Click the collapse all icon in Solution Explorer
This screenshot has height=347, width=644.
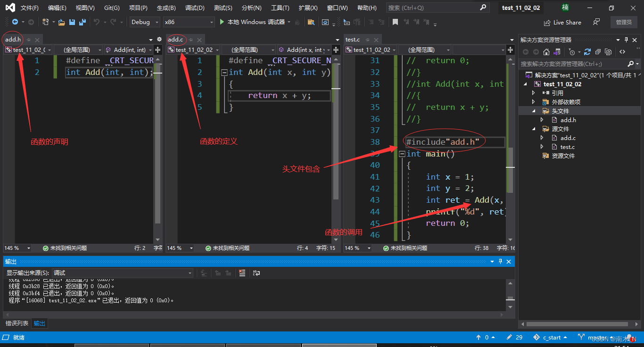pos(598,52)
